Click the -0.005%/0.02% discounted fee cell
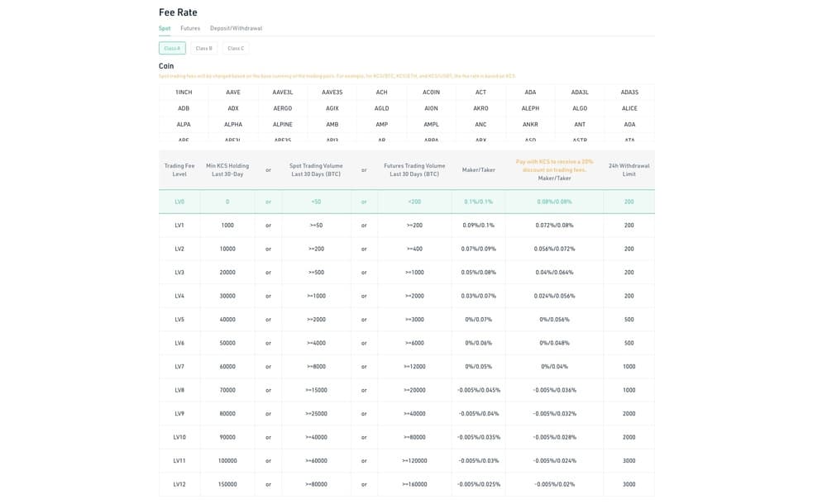The height and width of the screenshot is (504, 827). pyautogui.click(x=554, y=484)
